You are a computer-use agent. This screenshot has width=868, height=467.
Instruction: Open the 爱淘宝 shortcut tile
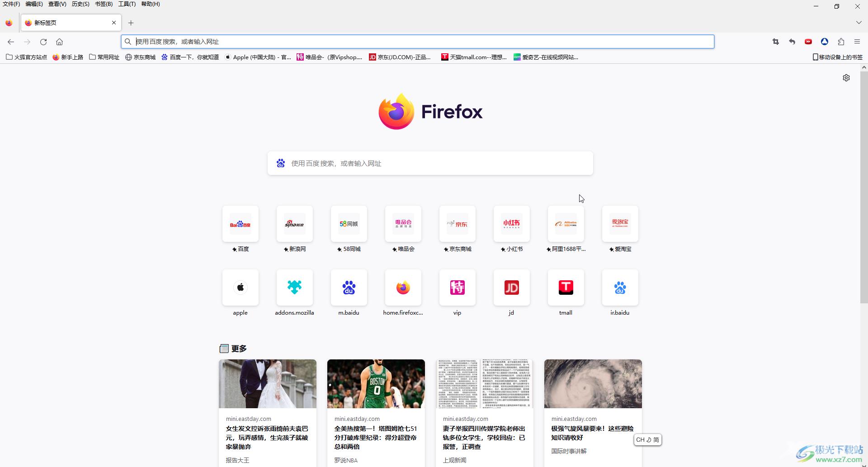click(x=620, y=224)
